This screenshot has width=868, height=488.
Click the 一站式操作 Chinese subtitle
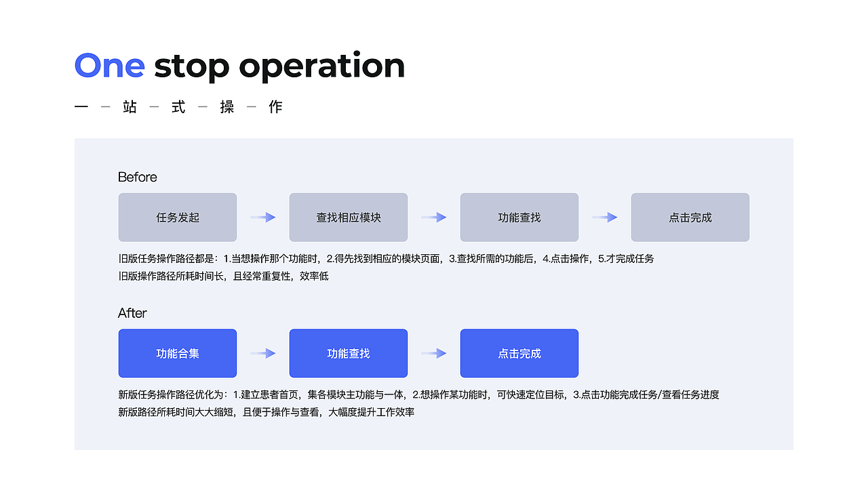178,107
